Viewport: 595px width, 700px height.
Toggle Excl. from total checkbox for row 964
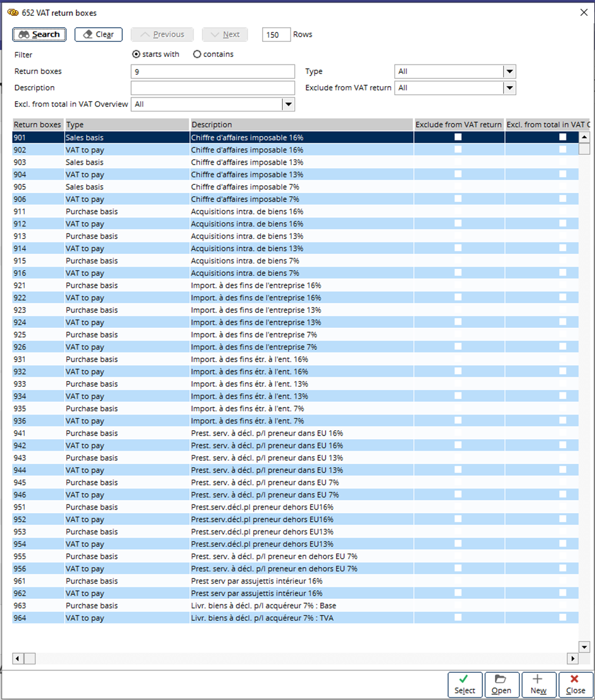(x=563, y=618)
